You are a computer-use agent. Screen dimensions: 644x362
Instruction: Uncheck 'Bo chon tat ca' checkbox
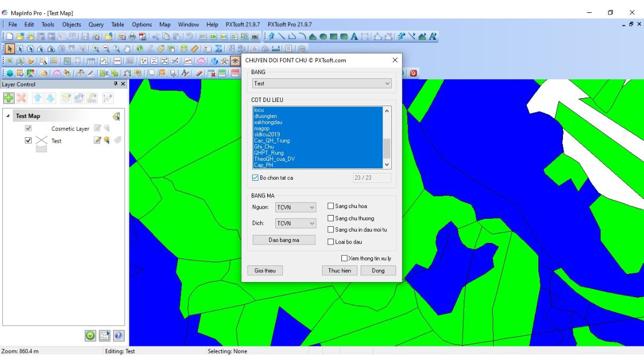tap(255, 178)
